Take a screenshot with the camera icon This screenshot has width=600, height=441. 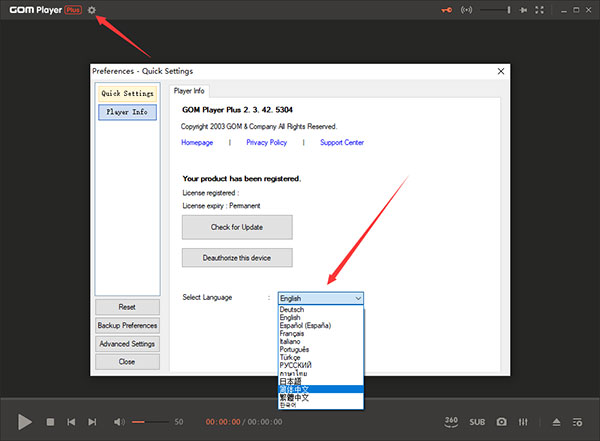pyautogui.click(x=502, y=422)
